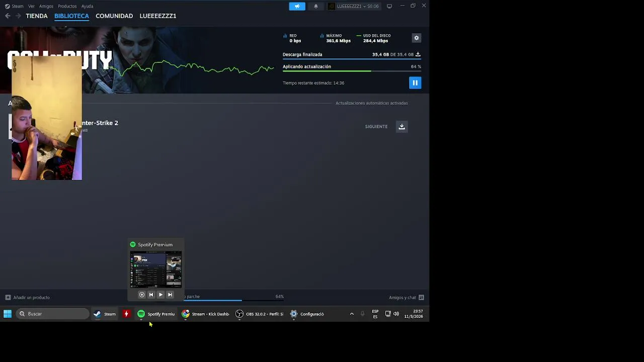Switch to the BIBLIOTECA tab
This screenshot has height=362, width=644.
[71, 16]
